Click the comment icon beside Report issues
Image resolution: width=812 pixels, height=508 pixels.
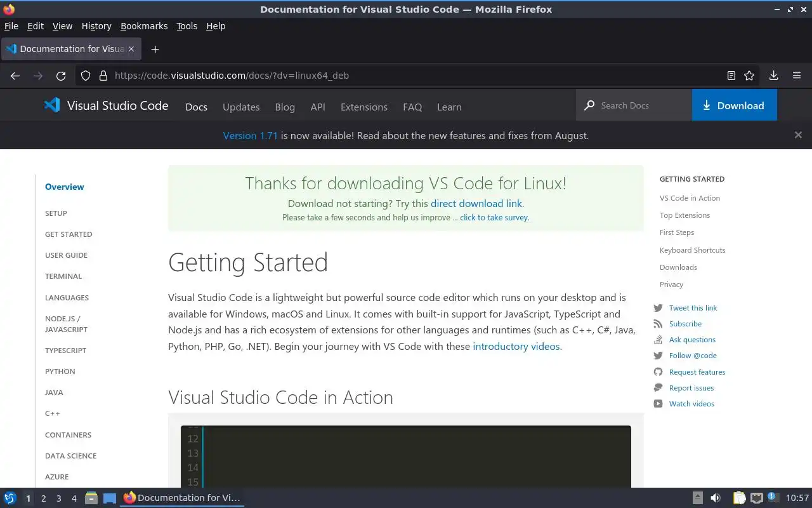click(658, 388)
